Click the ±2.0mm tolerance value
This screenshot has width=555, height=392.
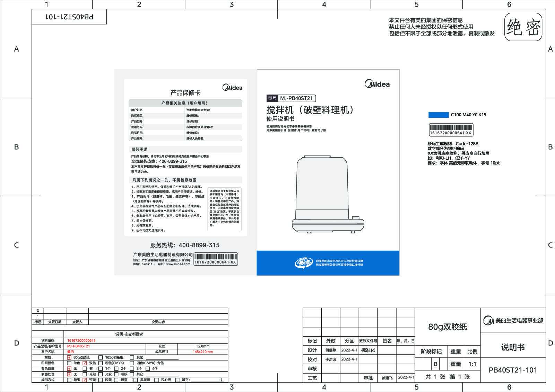point(203,346)
